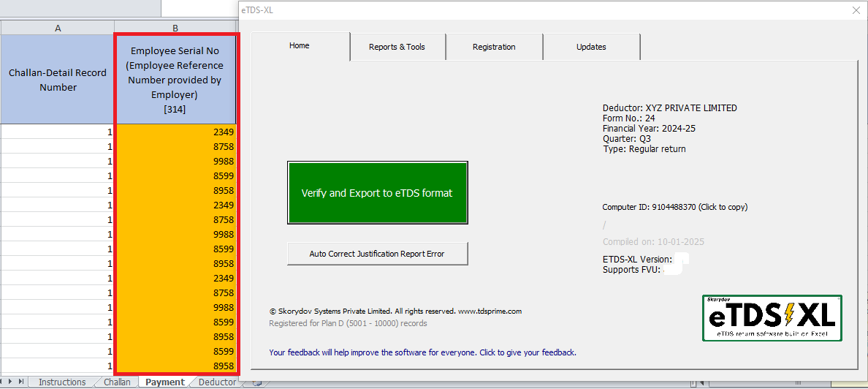Viewport: 868px width, 389px height.
Task: Click the Quarter: Q3 text
Action: click(x=627, y=138)
